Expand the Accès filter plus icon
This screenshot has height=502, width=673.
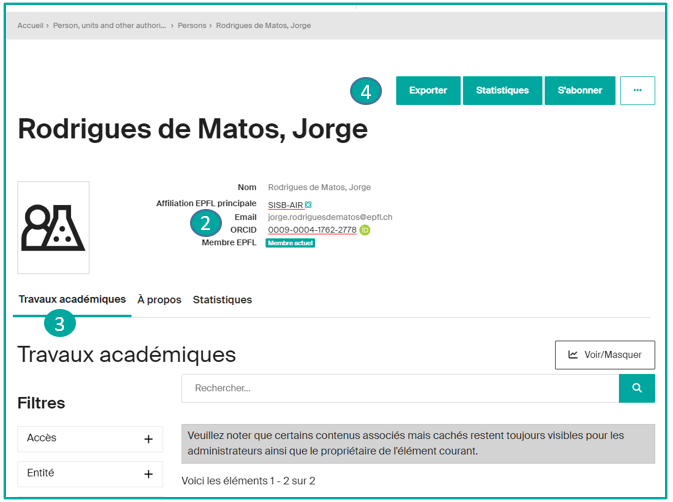(148, 439)
